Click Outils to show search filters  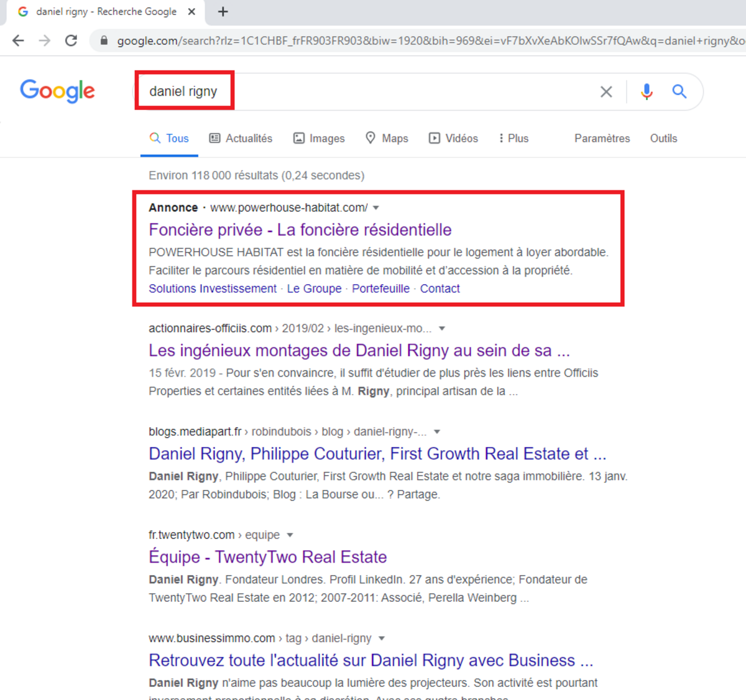(663, 138)
